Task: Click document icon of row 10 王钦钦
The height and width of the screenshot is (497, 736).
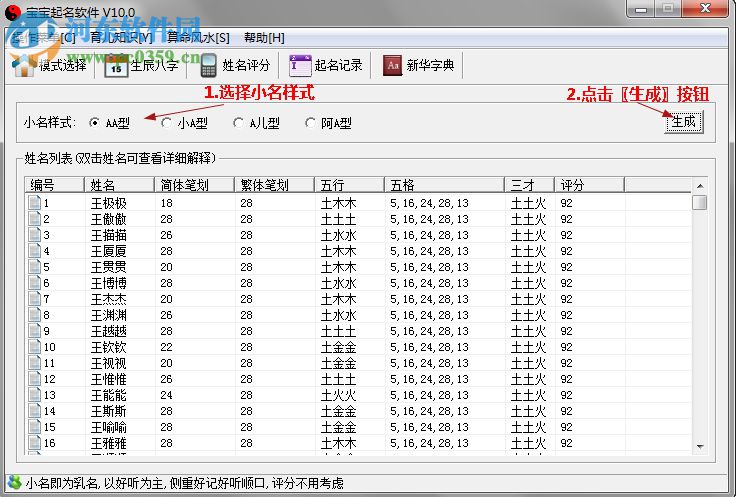Action: pos(34,347)
